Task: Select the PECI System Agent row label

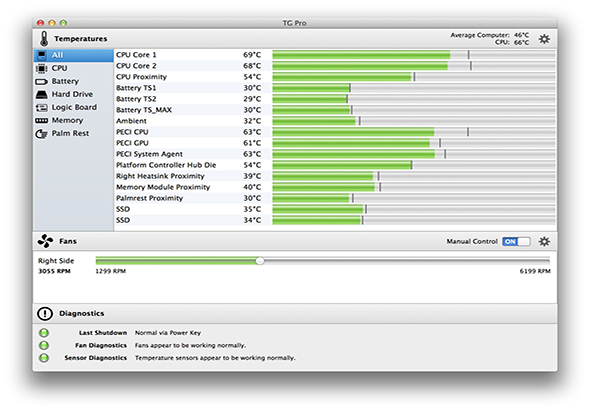Action: click(x=149, y=154)
